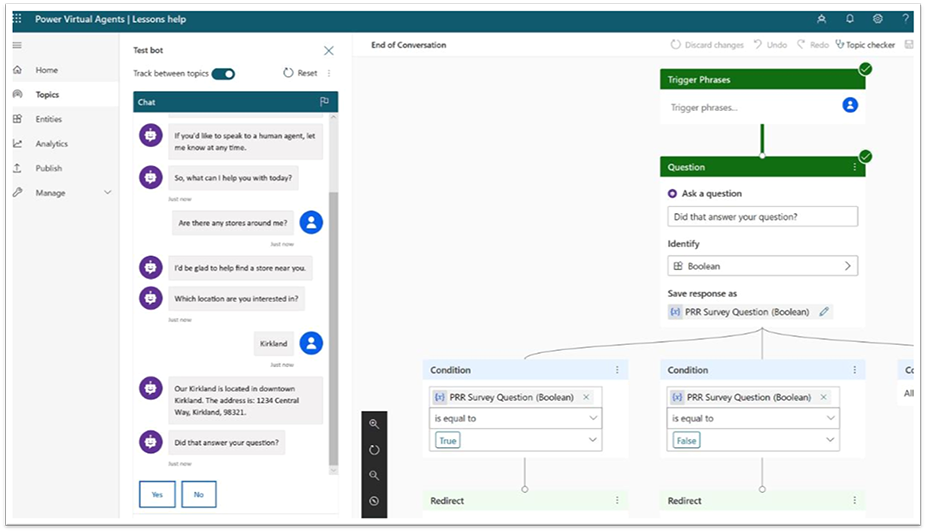
Task: Click the zoom in magnifier icon
Action: [x=374, y=424]
